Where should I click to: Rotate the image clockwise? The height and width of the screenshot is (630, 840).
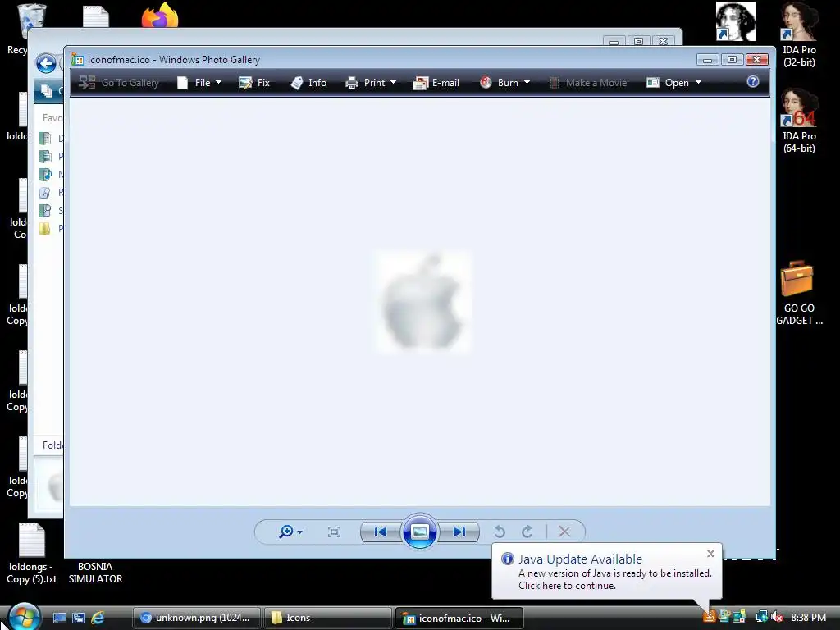(x=527, y=532)
